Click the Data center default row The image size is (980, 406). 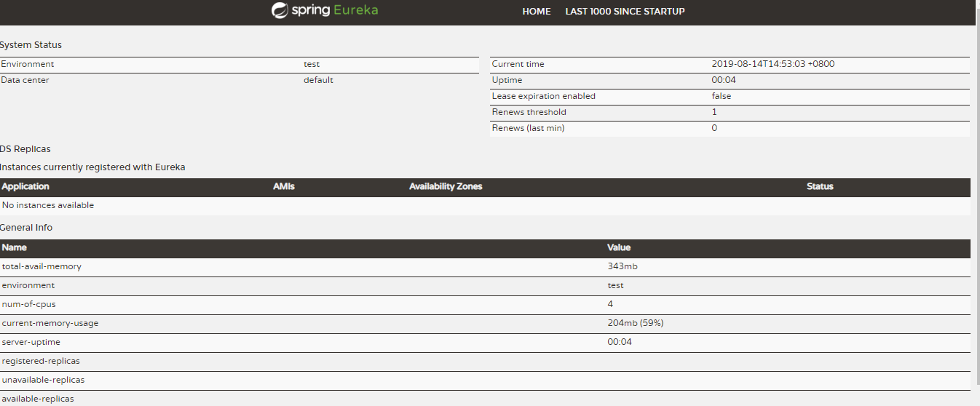tap(240, 80)
